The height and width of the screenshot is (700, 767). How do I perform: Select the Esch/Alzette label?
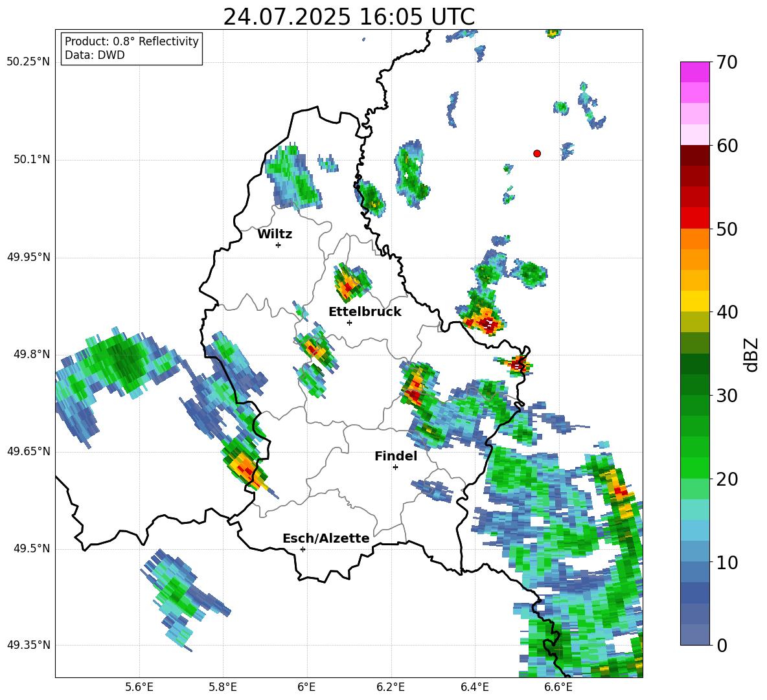(x=326, y=538)
